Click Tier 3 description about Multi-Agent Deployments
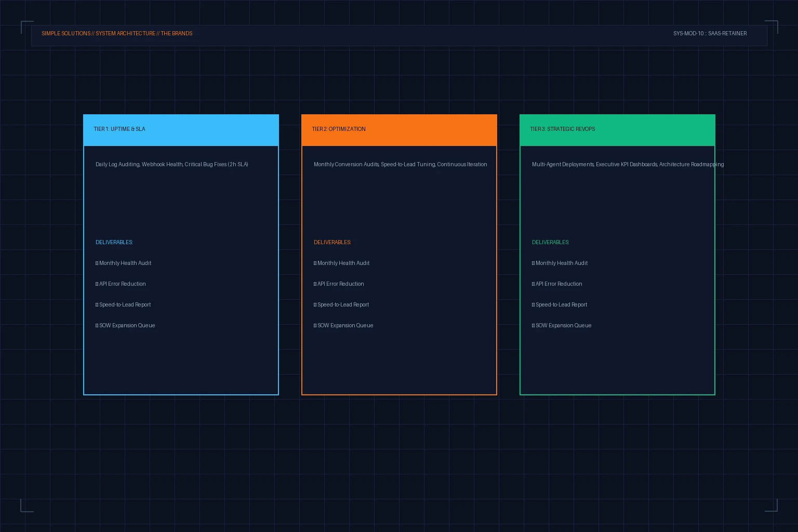798x532 pixels. (628, 164)
